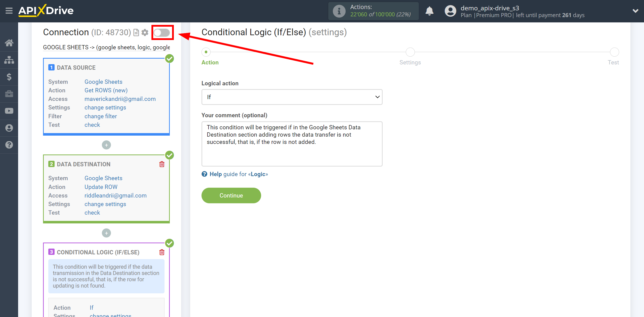Open the Actions info icon

pyautogui.click(x=339, y=11)
